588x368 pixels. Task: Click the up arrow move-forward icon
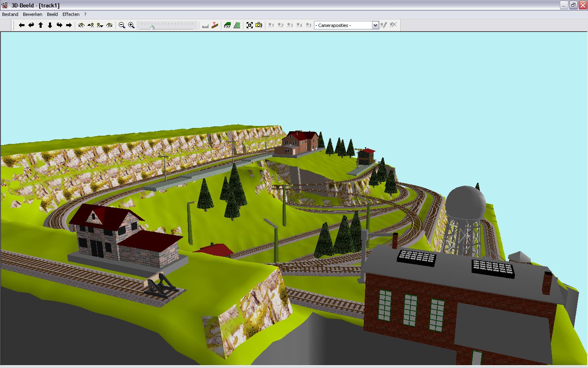coord(40,25)
